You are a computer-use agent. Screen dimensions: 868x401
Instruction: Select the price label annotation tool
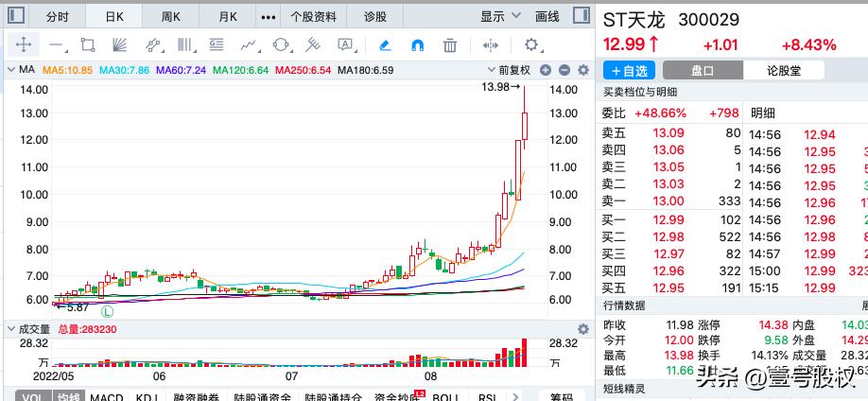coord(217,44)
